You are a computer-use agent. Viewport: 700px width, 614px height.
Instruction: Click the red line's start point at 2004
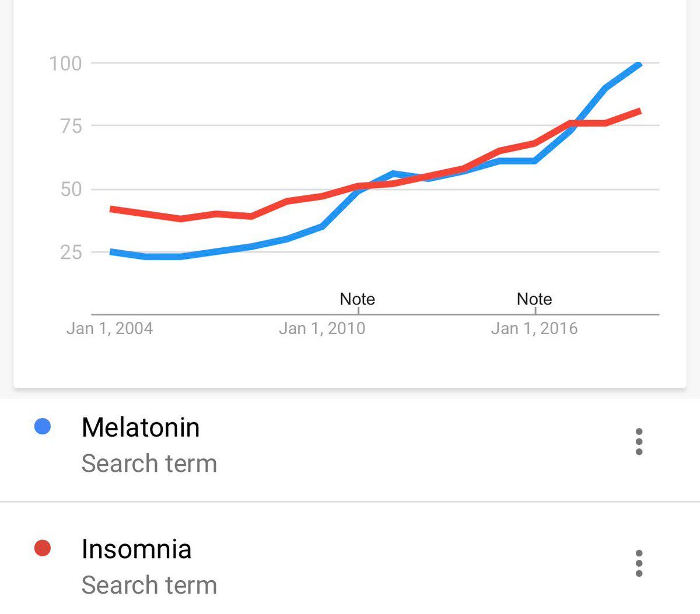[112, 209]
